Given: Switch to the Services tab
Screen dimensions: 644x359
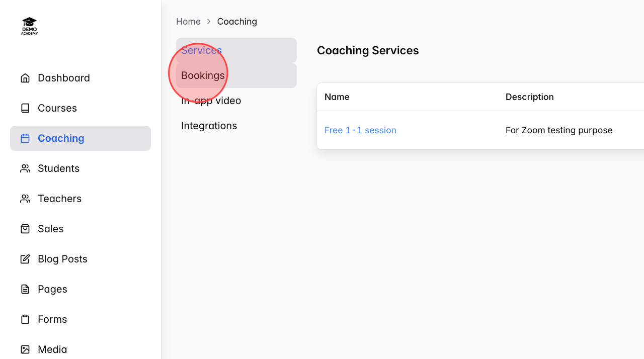Looking at the screenshot, I should [236, 50].
